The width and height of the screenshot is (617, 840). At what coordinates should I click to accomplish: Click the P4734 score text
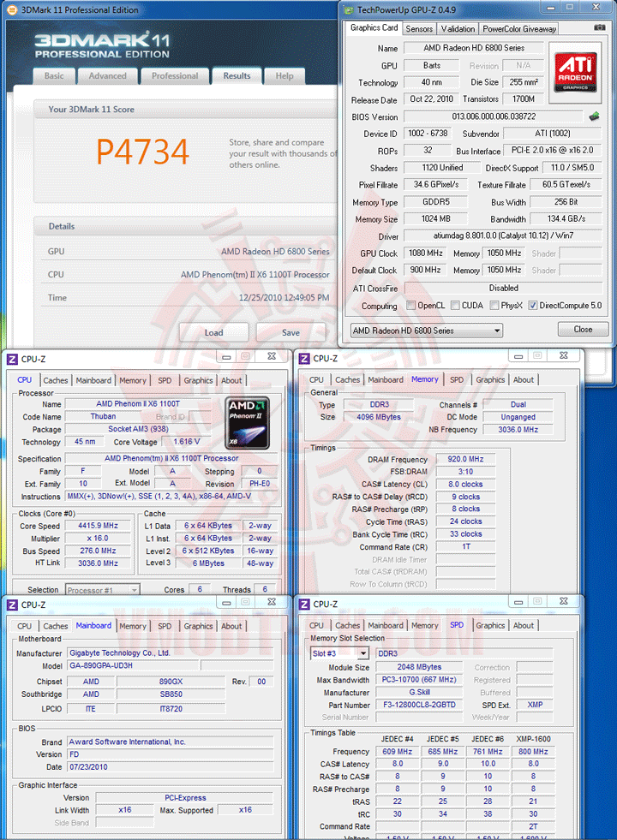[x=142, y=152]
